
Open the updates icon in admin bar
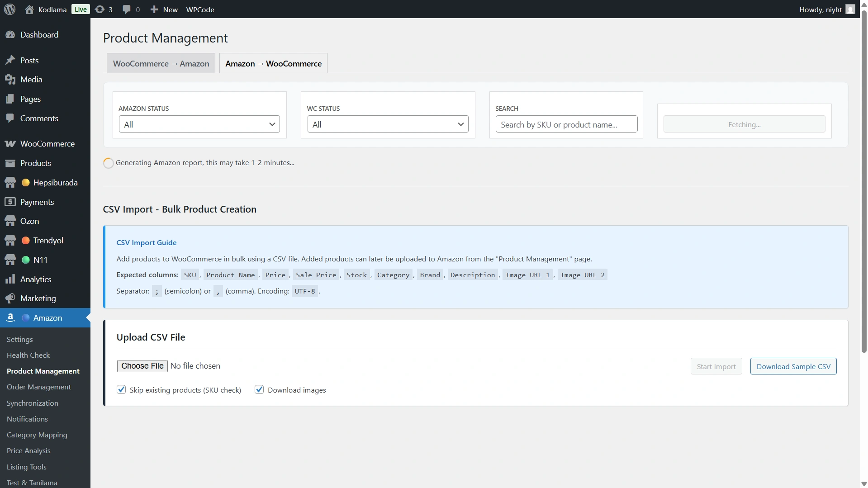tap(100, 9)
